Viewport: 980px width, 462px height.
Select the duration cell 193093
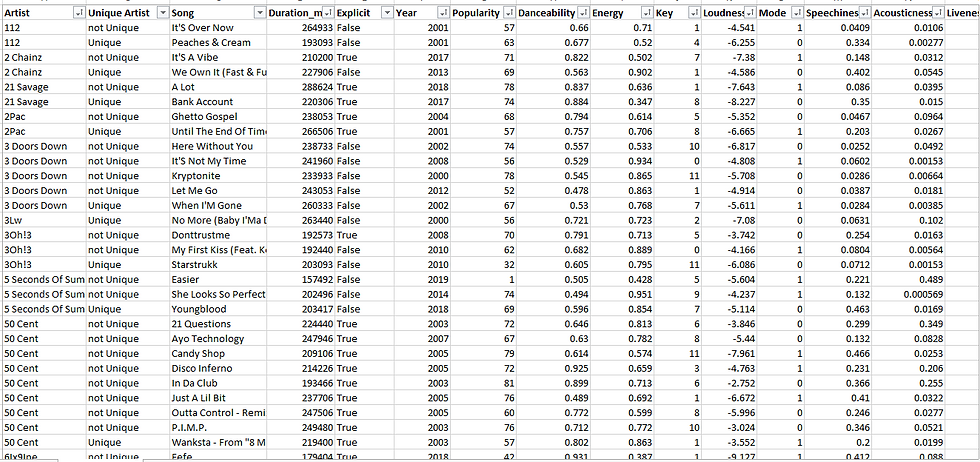[x=301, y=43]
